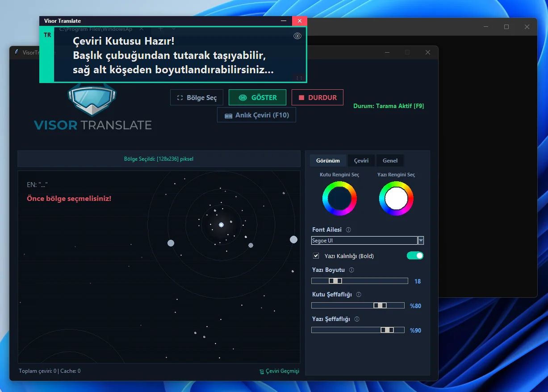The width and height of the screenshot is (548, 392).
Task: Click the Bölge Seçildi: [128x236] piksel bar
Action: [x=159, y=158]
